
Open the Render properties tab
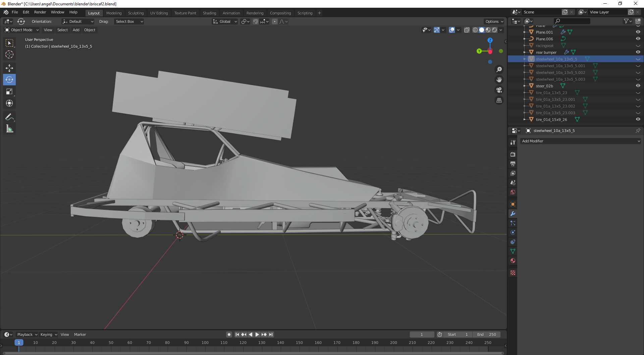click(x=513, y=154)
